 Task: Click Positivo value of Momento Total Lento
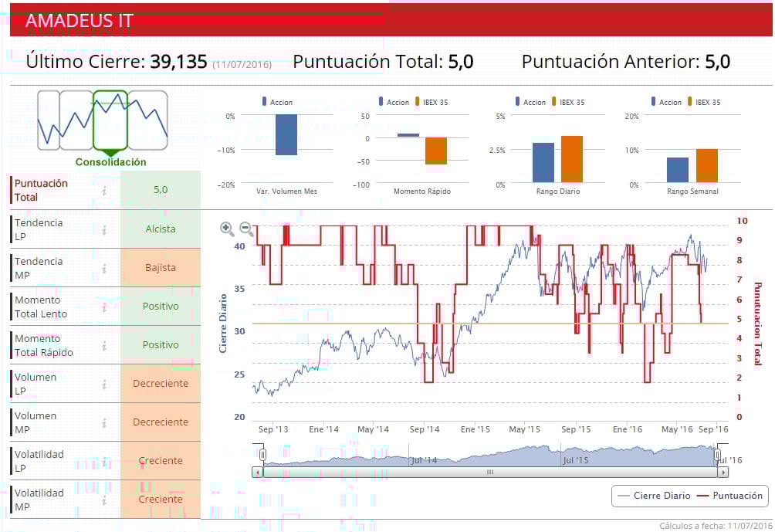tap(161, 306)
